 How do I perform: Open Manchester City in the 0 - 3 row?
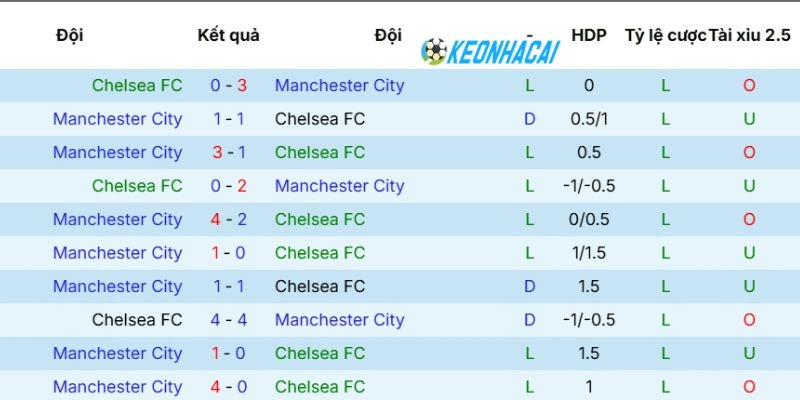340,85
